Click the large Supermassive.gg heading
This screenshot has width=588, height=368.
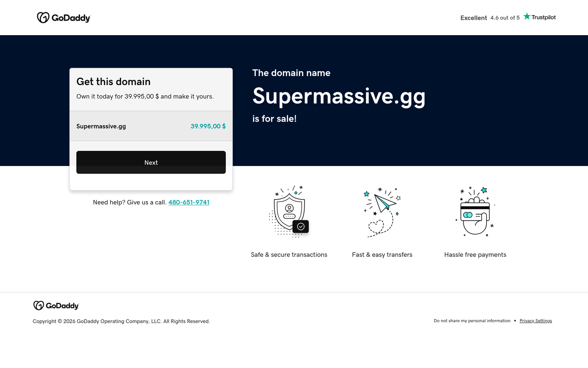[339, 97]
